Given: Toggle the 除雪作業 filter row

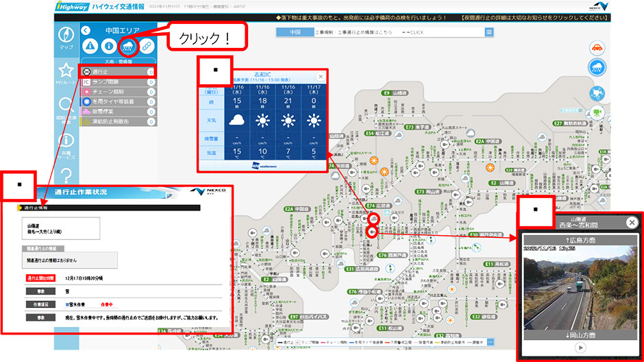Looking at the screenshot, I should [x=117, y=111].
